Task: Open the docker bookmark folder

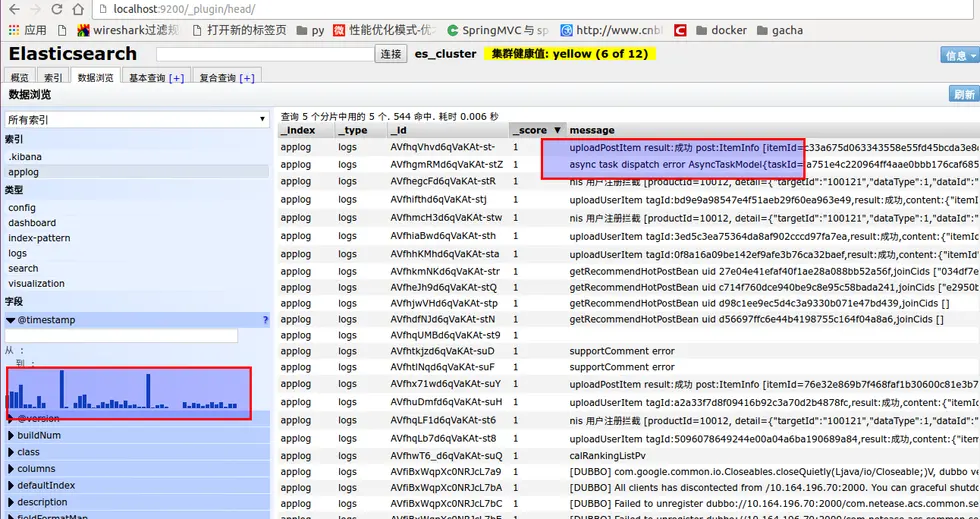Action: [721, 30]
